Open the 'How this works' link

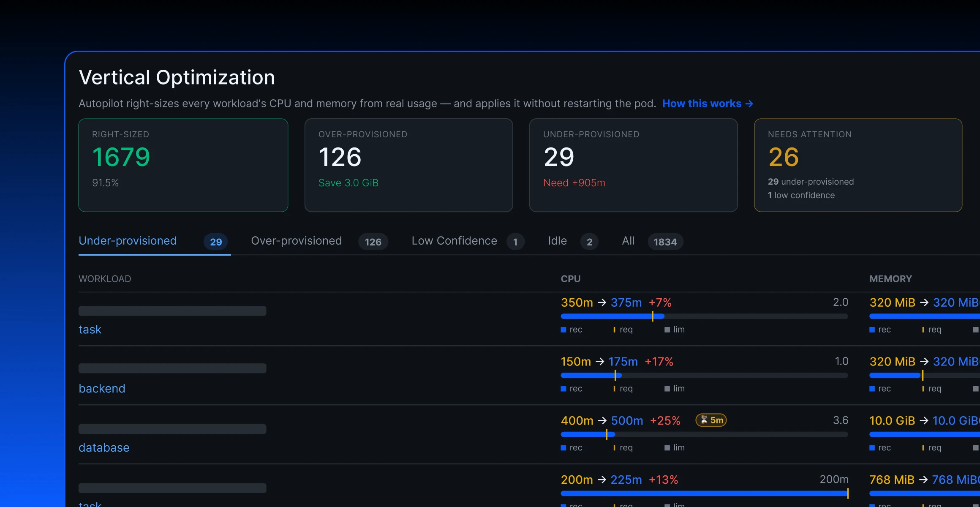708,104
